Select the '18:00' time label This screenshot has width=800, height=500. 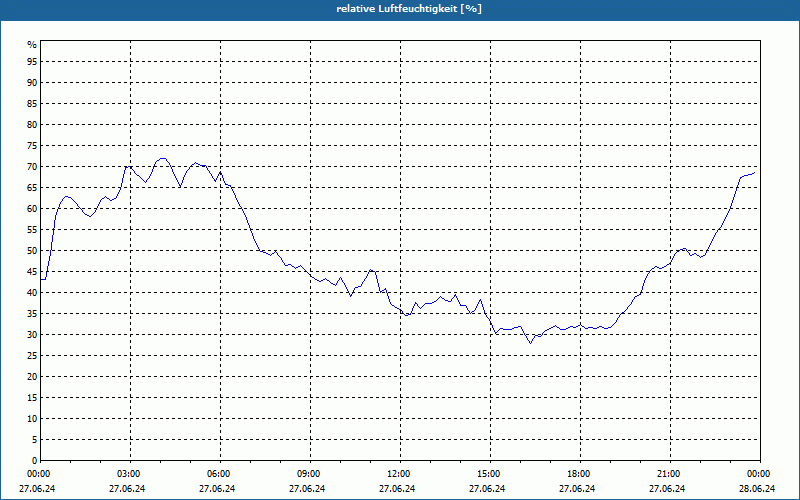579,474
